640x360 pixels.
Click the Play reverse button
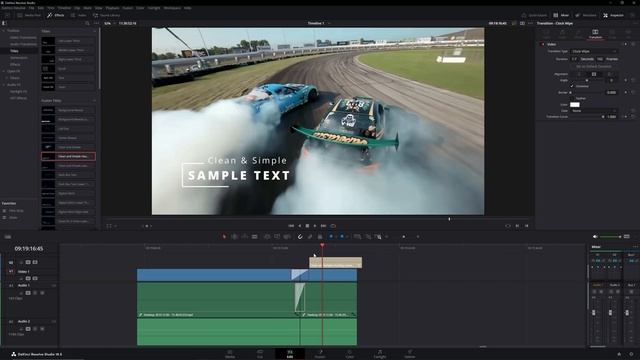click(300, 226)
